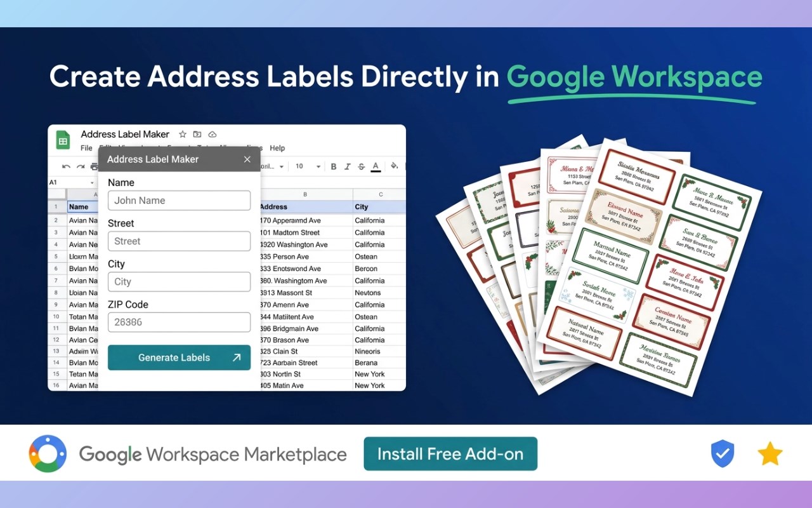Viewport: 812px width, 508px height.
Task: Select the row 1 header number
Action: click(x=56, y=207)
